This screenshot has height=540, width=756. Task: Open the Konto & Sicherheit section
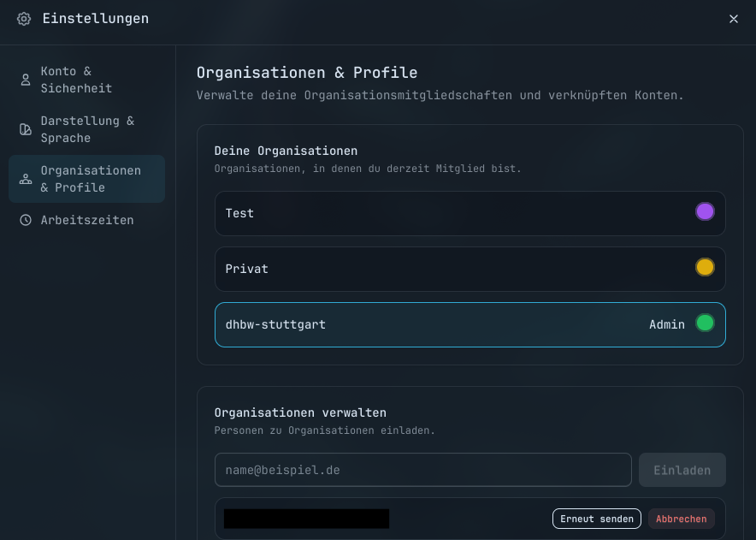86,80
